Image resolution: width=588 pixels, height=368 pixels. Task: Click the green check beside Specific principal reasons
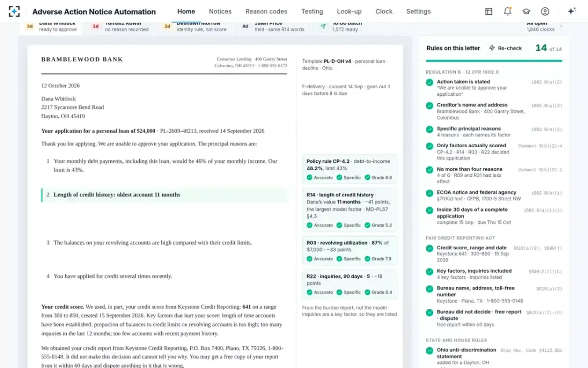coord(430,129)
